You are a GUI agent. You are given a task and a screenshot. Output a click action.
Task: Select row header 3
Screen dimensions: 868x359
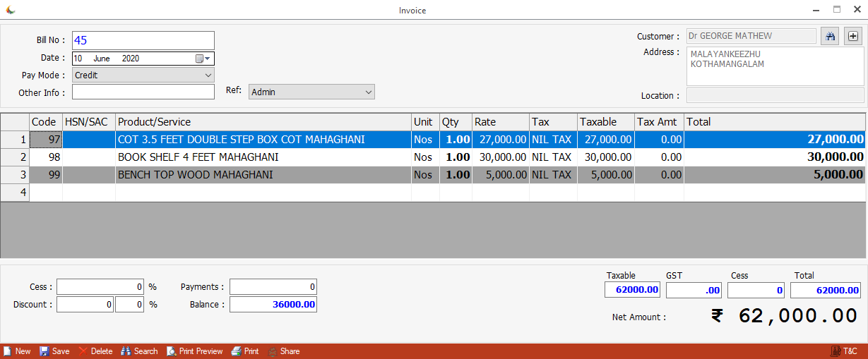tap(15, 175)
